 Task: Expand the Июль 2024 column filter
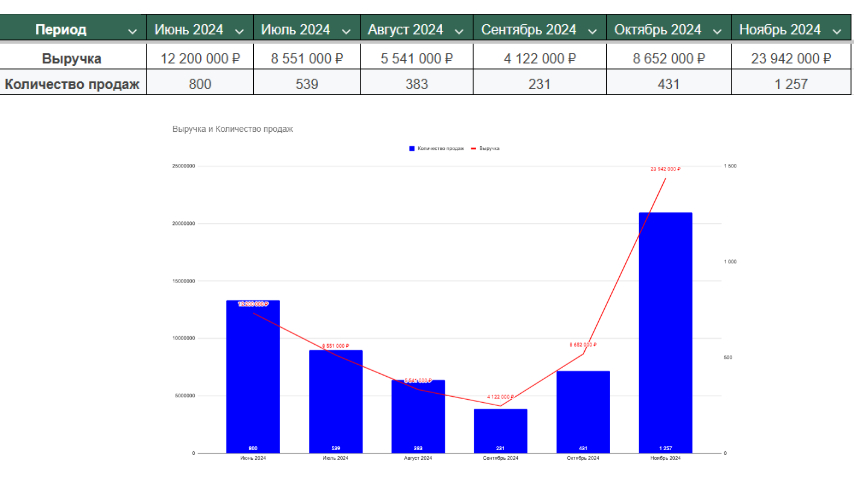coord(346,32)
